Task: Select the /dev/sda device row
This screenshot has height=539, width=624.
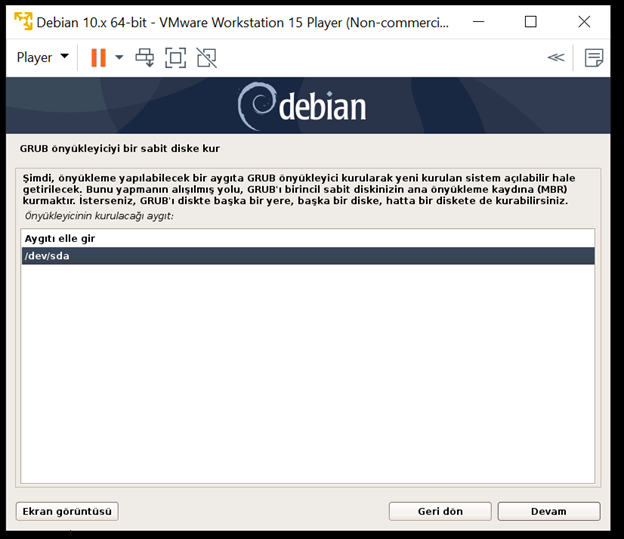Action: pos(308,256)
